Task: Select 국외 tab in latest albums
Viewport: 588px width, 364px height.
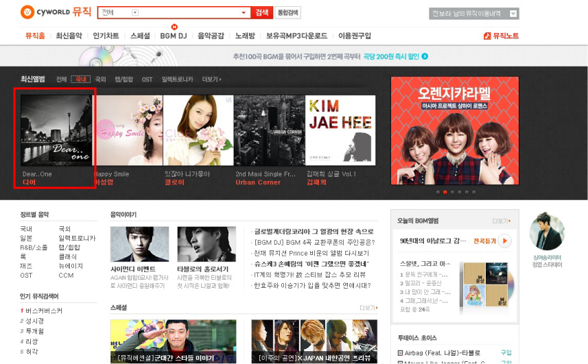Action: tap(100, 80)
